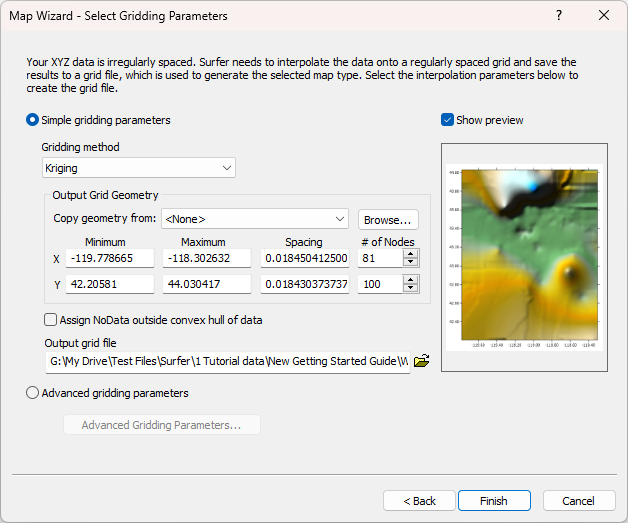The height and width of the screenshot is (523, 628).
Task: Click the Finish button
Action: [x=494, y=501]
